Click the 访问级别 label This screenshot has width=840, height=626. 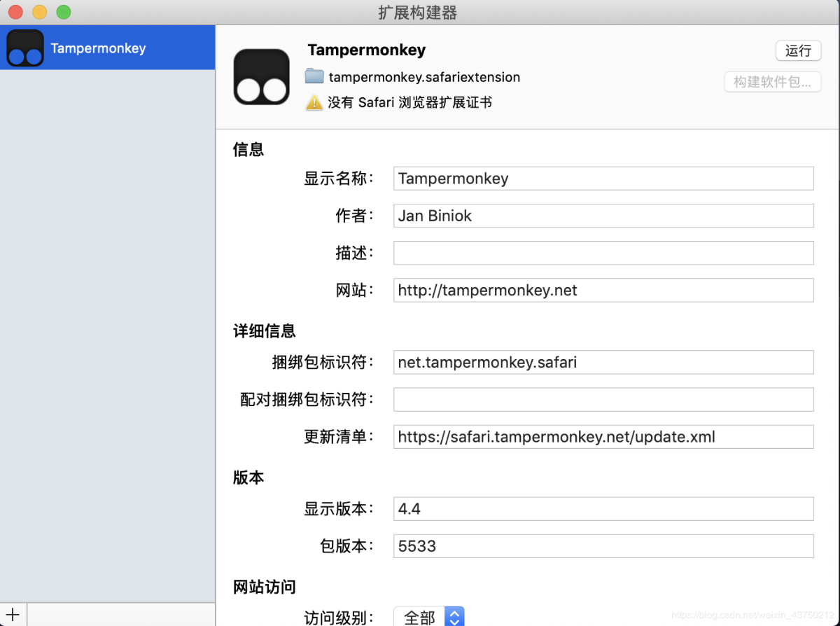click(x=339, y=618)
